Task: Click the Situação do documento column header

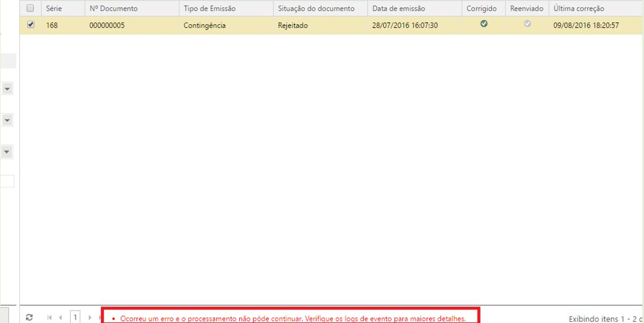Action: pos(316,8)
